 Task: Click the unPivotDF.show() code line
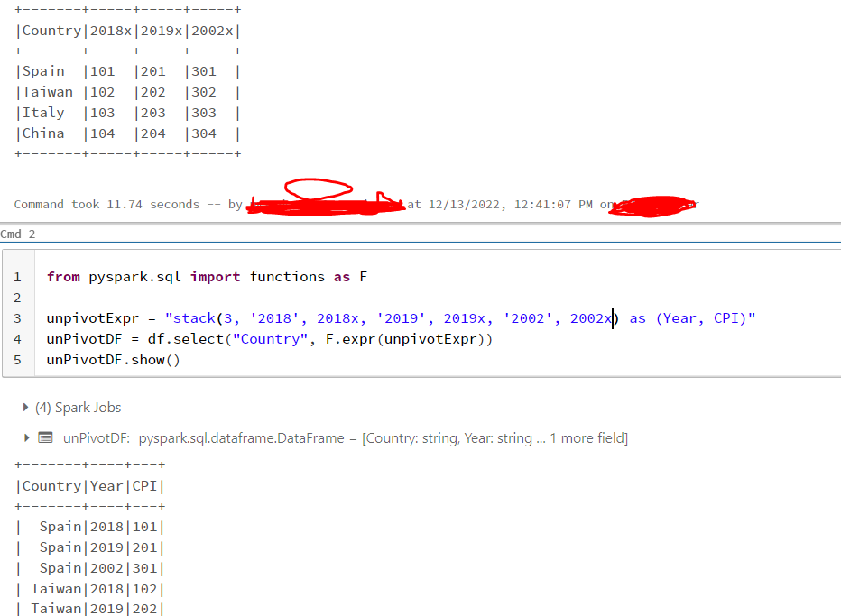coord(114,360)
